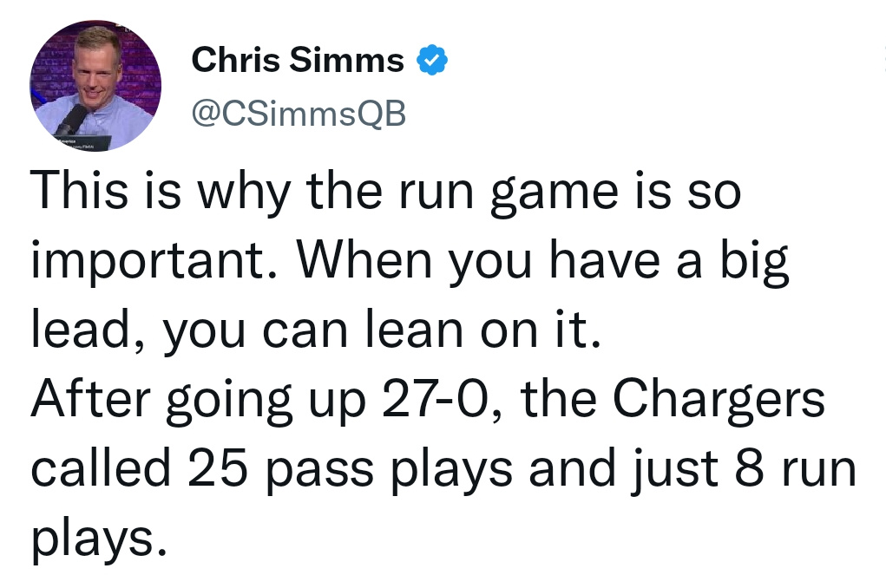Click the first line starting "This is why"
This screenshot has width=886, height=588.
click(x=385, y=192)
